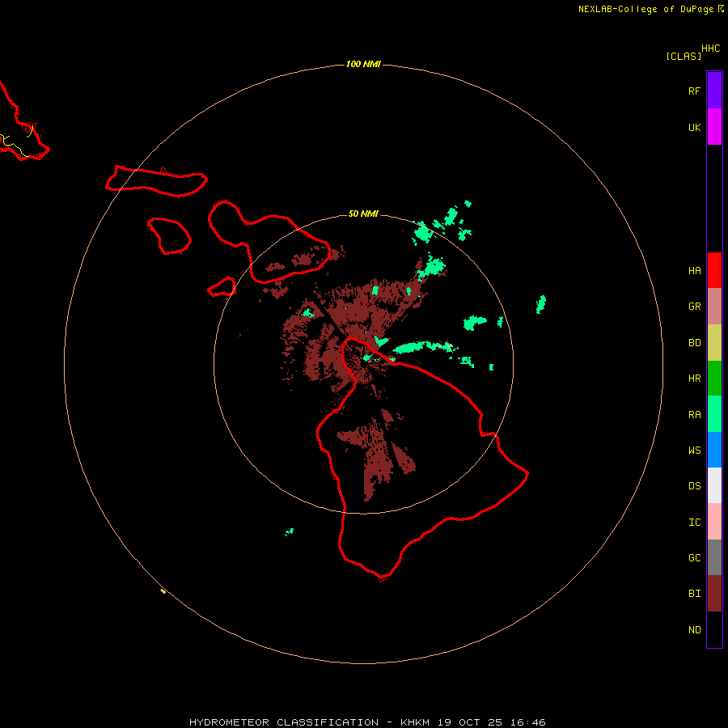Click the ND legend label
This screenshot has height=728, width=728.
click(x=694, y=630)
